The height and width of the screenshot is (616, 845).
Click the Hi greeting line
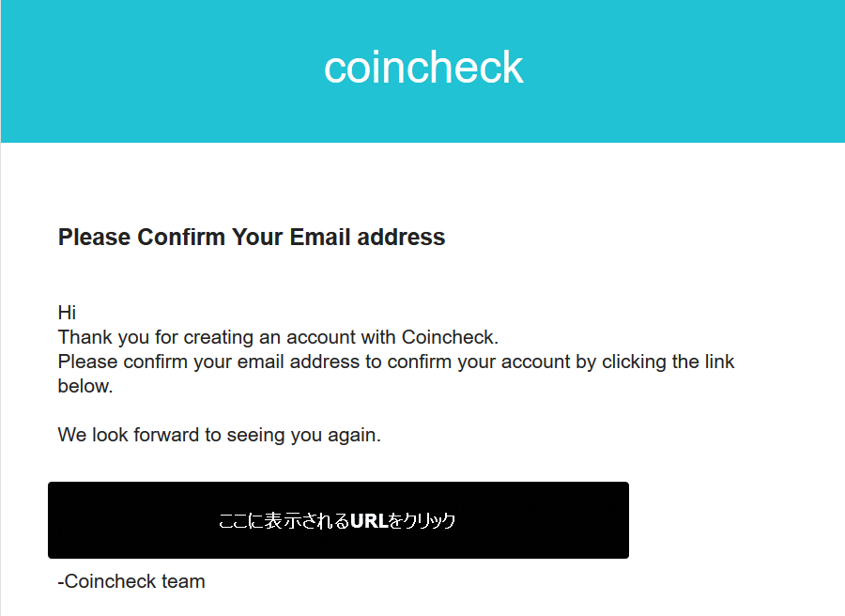tap(67, 313)
